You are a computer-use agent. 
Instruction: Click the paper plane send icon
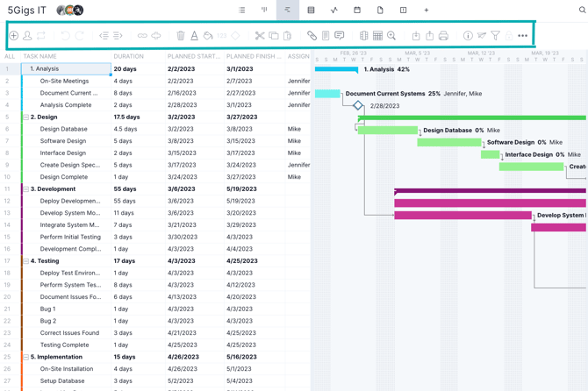(482, 36)
